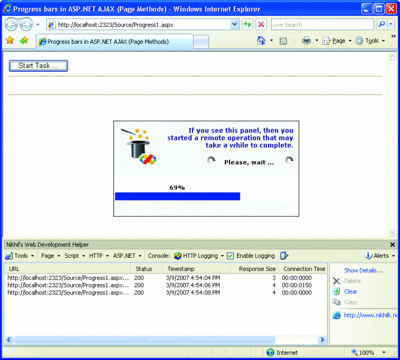
Task: Open the helper's Script menu
Action: click(75, 256)
